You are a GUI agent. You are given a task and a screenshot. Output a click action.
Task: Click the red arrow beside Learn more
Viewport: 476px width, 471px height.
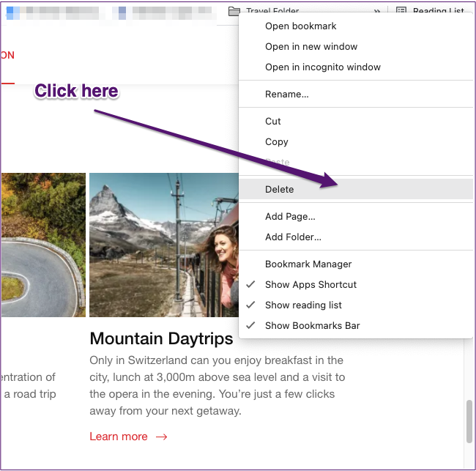(162, 437)
